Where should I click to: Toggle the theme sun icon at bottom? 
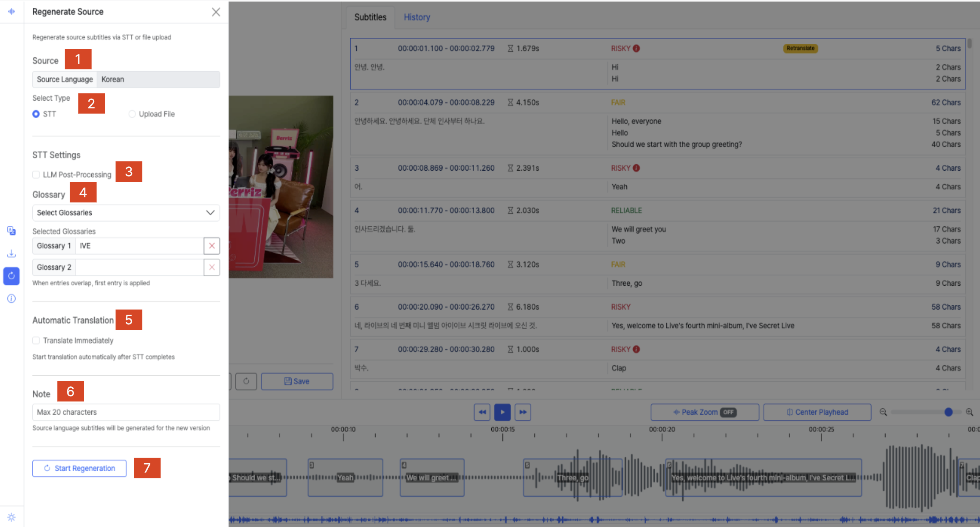click(x=11, y=517)
